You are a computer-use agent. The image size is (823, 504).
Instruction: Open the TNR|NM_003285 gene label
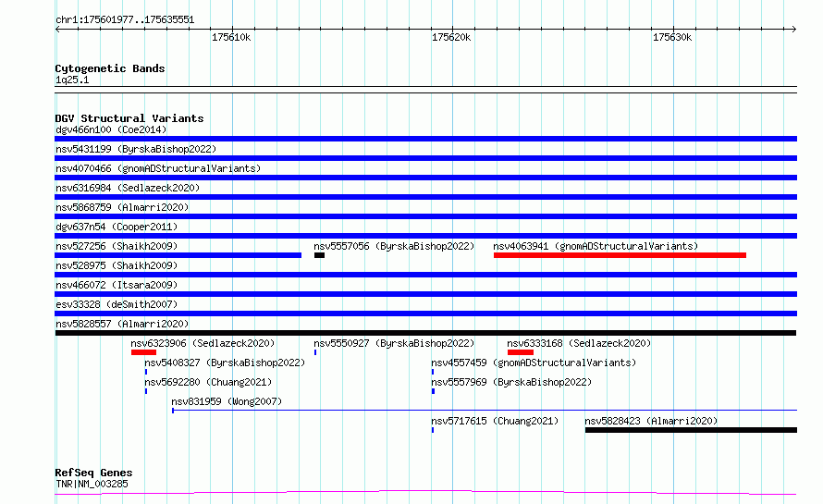click(92, 484)
